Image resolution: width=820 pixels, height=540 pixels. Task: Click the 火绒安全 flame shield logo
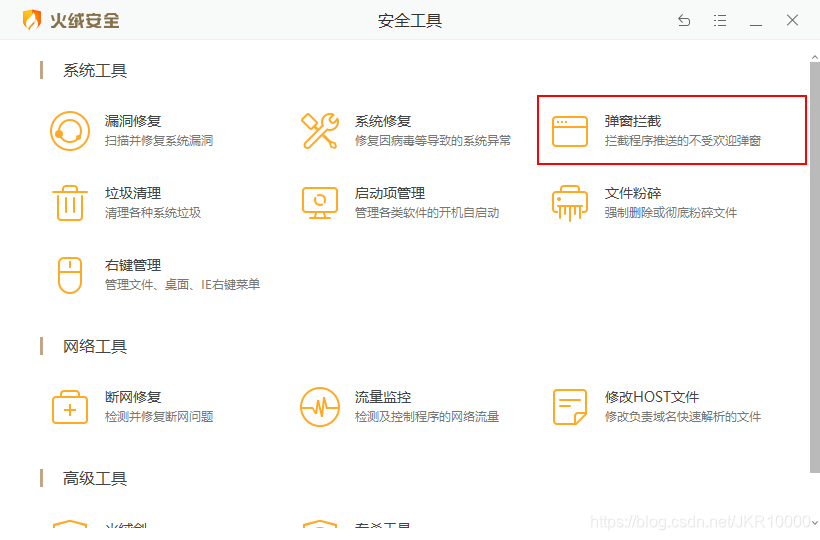(32, 20)
